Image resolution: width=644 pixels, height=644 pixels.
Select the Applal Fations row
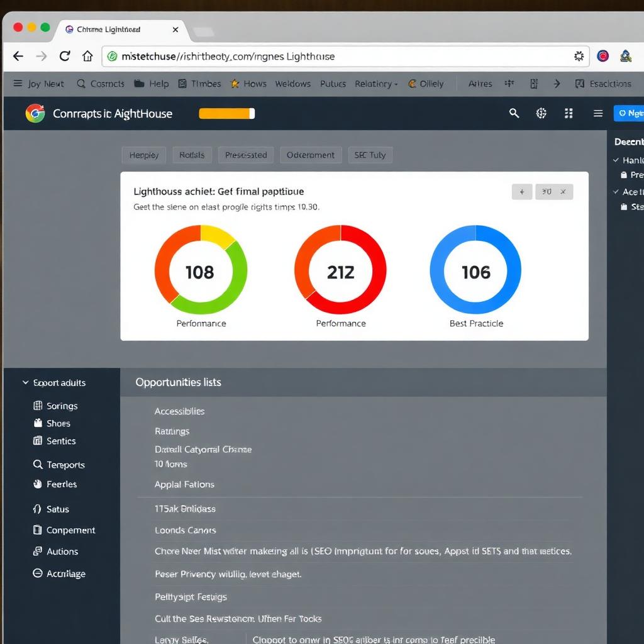[184, 485]
